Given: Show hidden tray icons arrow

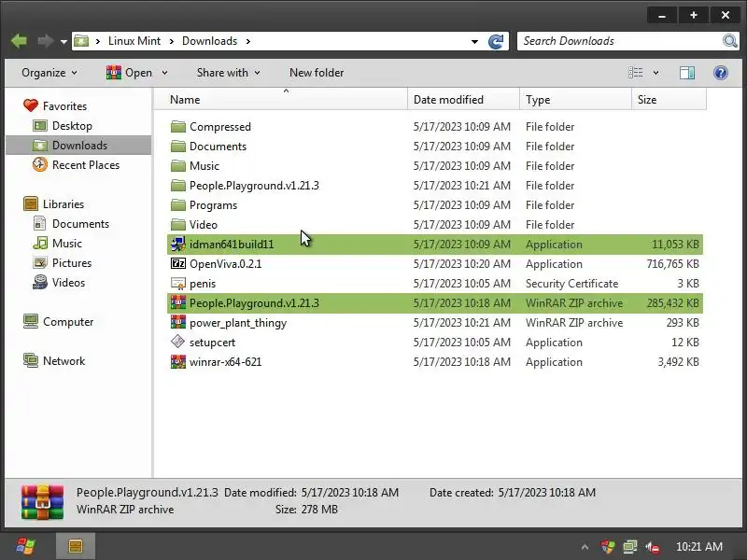Looking at the screenshot, I should point(585,547).
